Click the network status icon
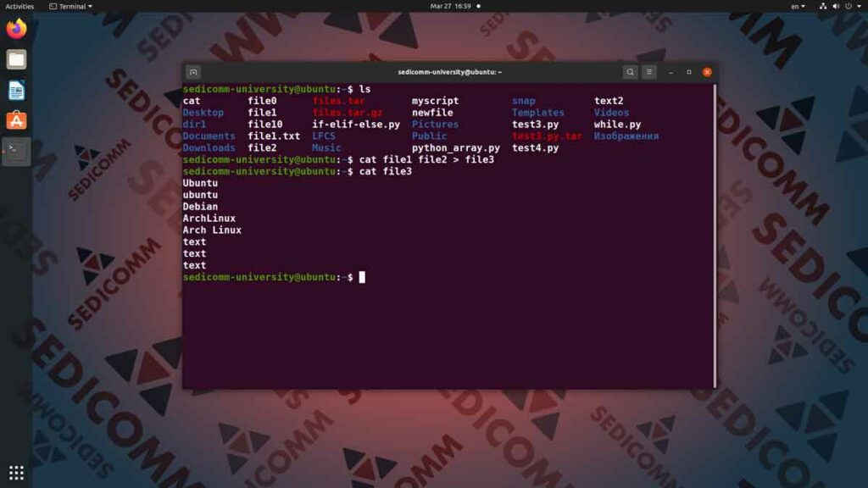 [x=822, y=6]
